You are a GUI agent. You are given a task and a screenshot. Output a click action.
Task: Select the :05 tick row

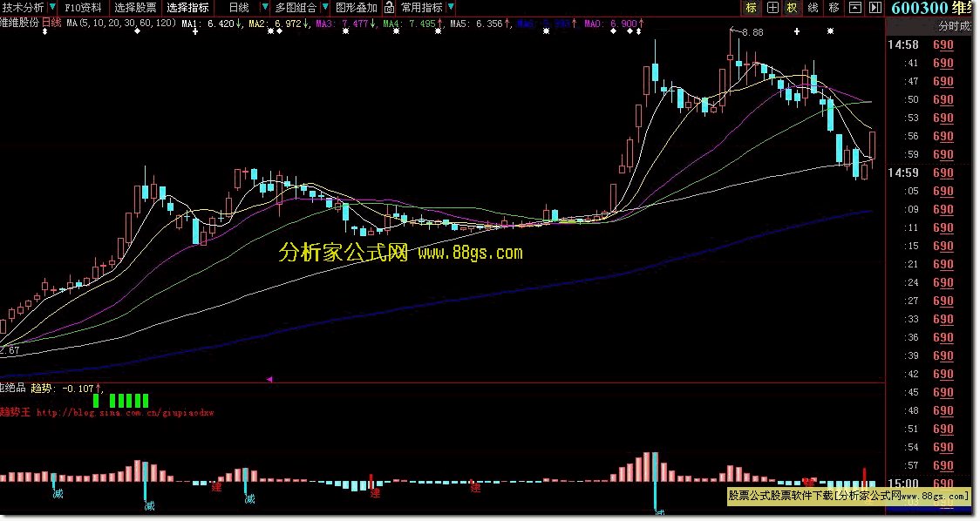point(930,191)
